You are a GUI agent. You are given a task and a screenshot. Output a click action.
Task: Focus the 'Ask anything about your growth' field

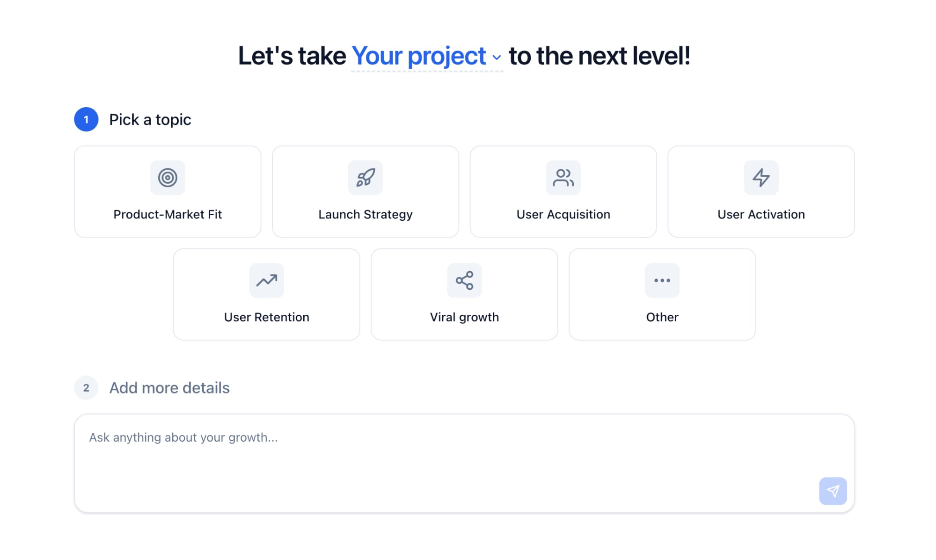pos(445,454)
